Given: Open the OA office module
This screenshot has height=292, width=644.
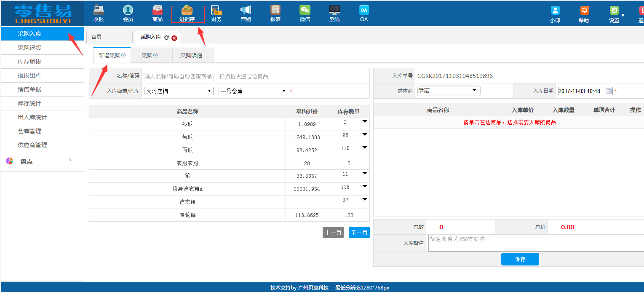Looking at the screenshot, I should pos(363,13).
